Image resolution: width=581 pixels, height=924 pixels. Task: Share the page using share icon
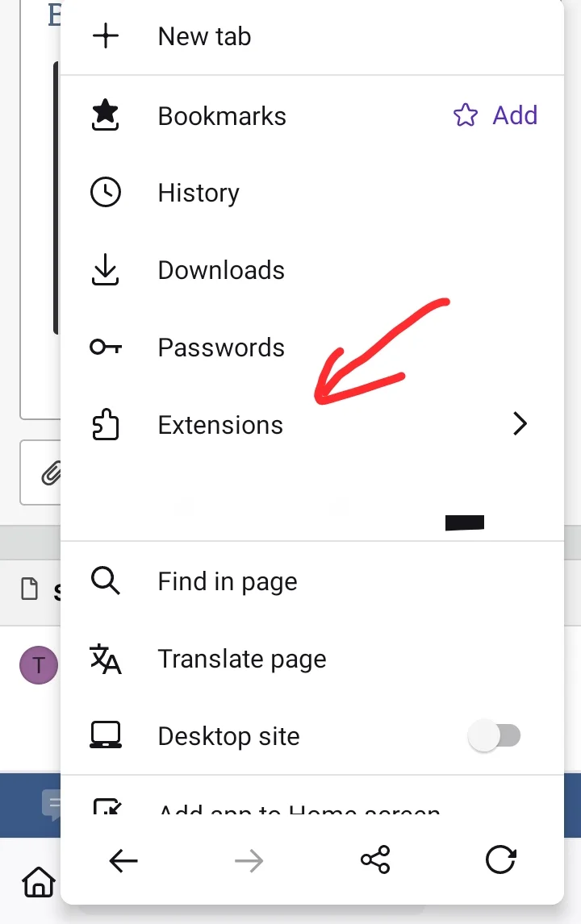click(375, 859)
